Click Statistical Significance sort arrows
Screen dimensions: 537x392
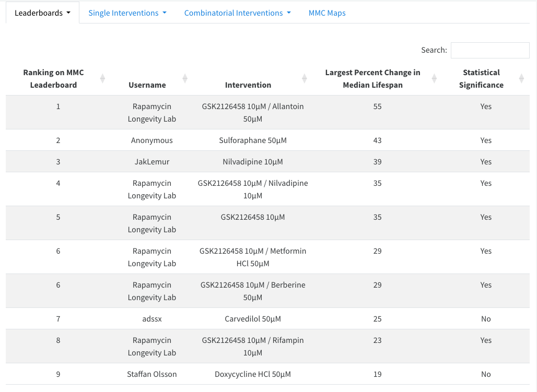[x=521, y=79]
